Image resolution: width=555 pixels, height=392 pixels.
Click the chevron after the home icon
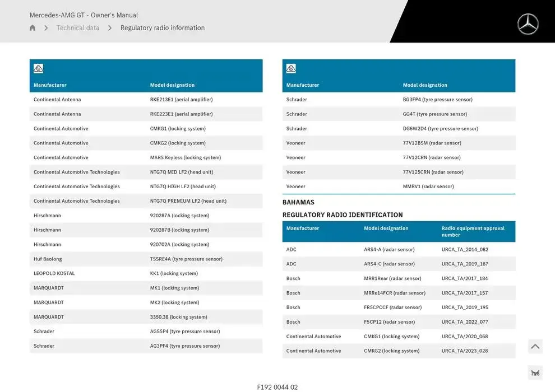tap(46, 28)
